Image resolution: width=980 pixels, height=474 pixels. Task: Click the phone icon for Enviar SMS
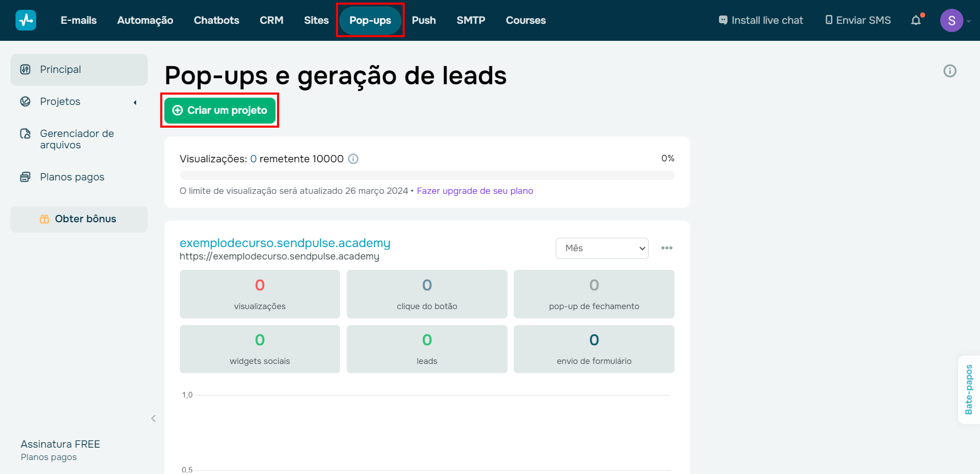pos(829,20)
